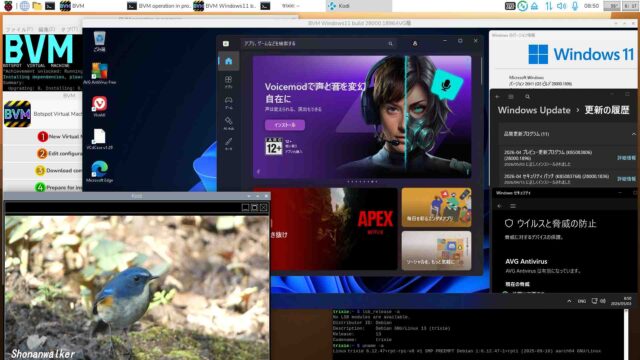The width and height of the screenshot is (640, 360).
Task: Open Apps section in Microsoft Store sidebar
Action: (x=229, y=81)
